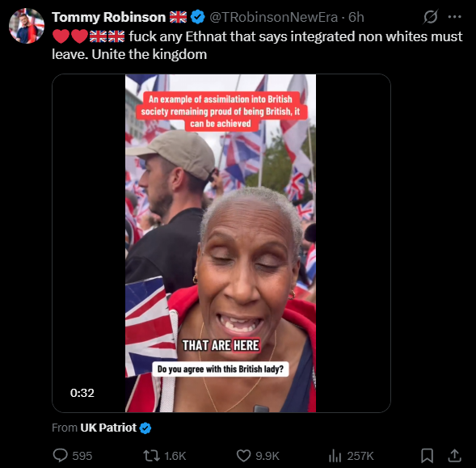
Task: Open the Tommy Robinson display name link
Action: 108,17
